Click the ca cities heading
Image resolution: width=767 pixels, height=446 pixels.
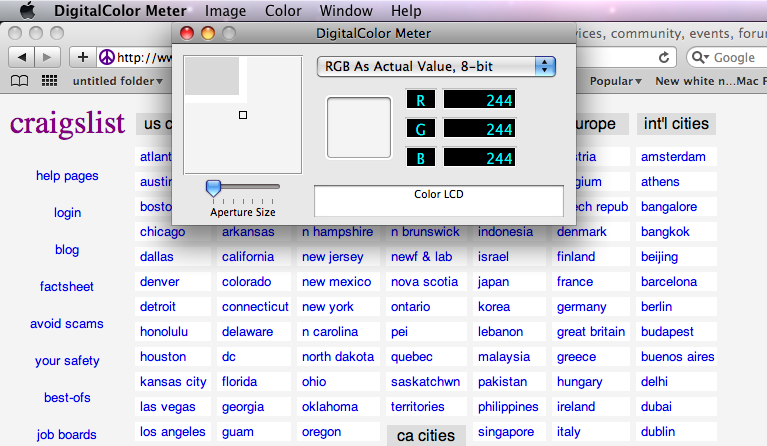point(426,435)
